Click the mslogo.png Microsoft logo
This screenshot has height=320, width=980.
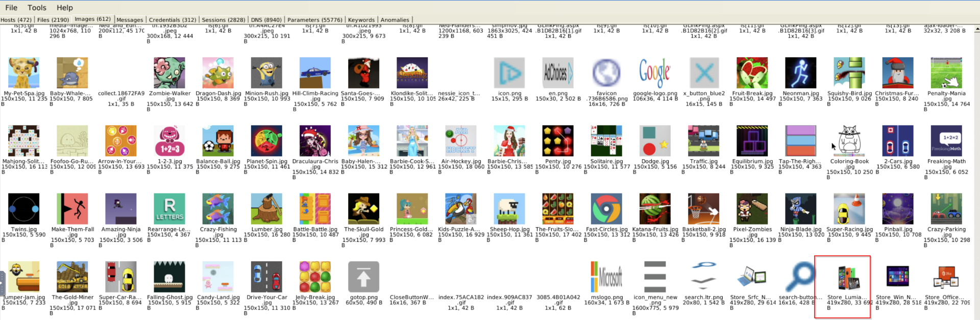606,277
